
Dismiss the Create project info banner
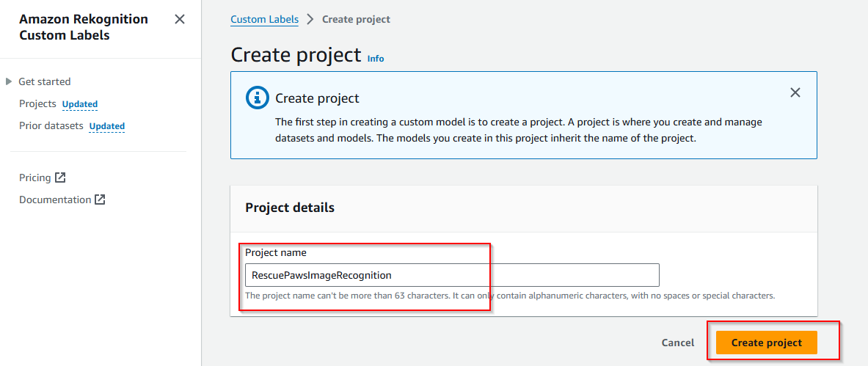(x=795, y=92)
